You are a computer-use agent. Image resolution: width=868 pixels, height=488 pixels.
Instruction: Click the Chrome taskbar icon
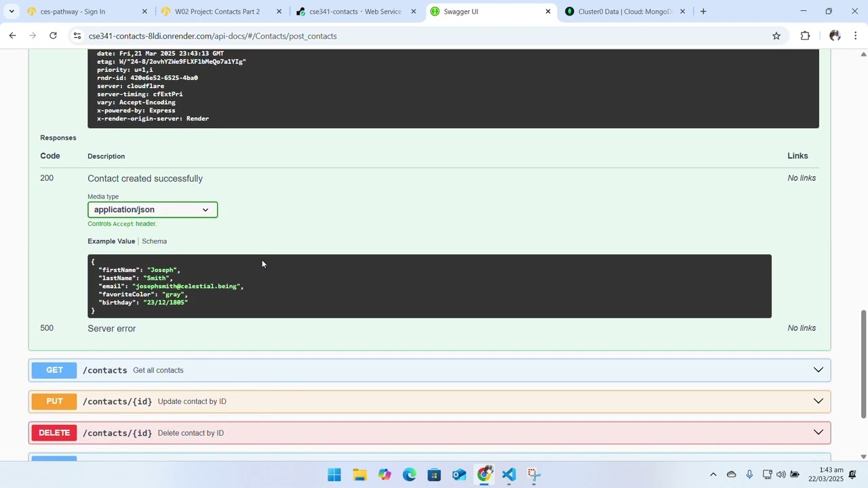coord(484,474)
